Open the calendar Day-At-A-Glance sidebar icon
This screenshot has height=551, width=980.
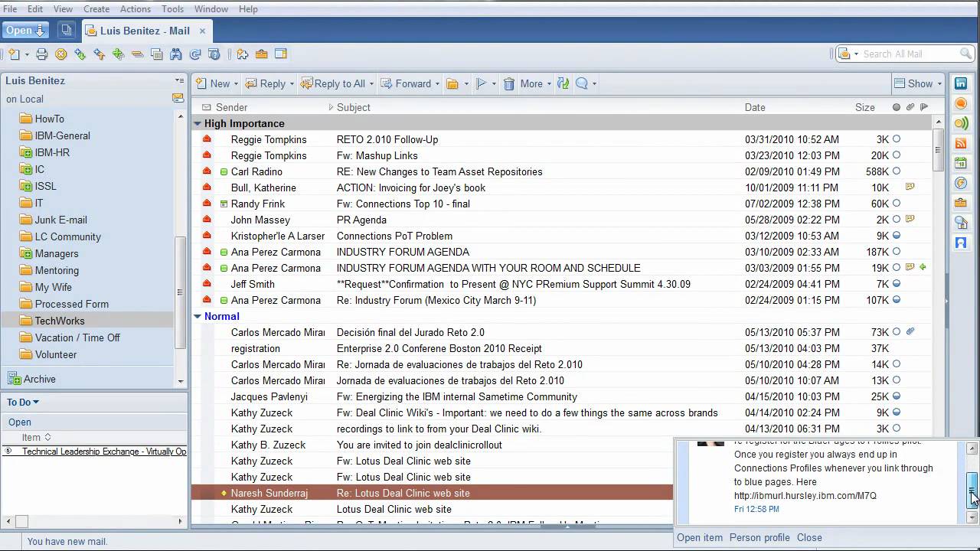pos(961,163)
